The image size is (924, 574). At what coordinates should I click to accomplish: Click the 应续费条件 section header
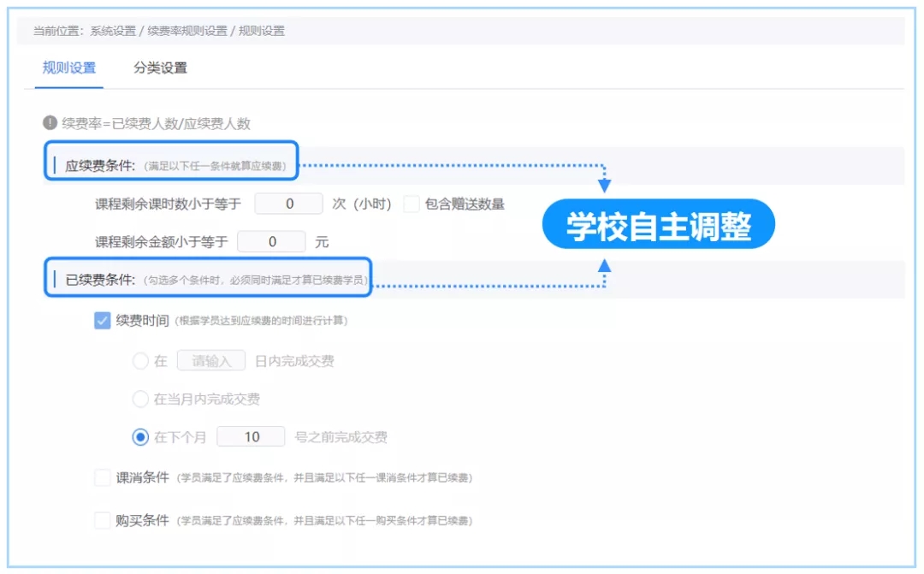100,165
